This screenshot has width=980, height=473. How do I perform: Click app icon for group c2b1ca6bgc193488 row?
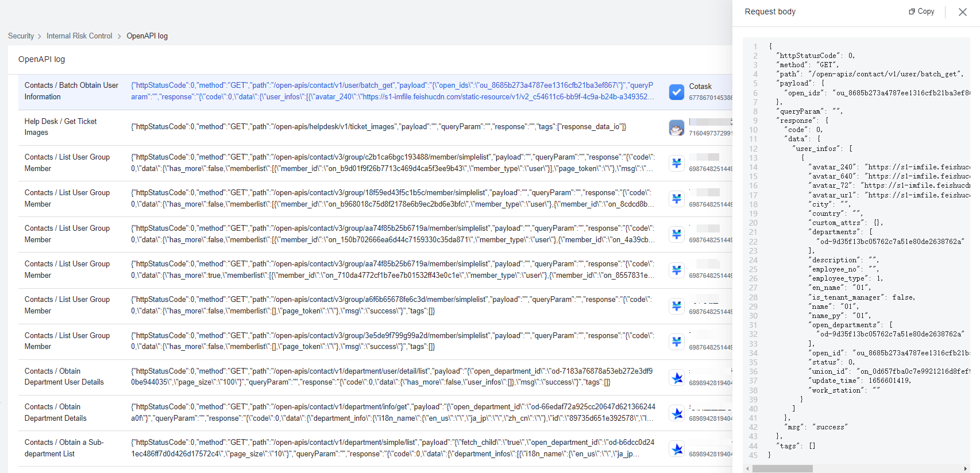(x=677, y=163)
